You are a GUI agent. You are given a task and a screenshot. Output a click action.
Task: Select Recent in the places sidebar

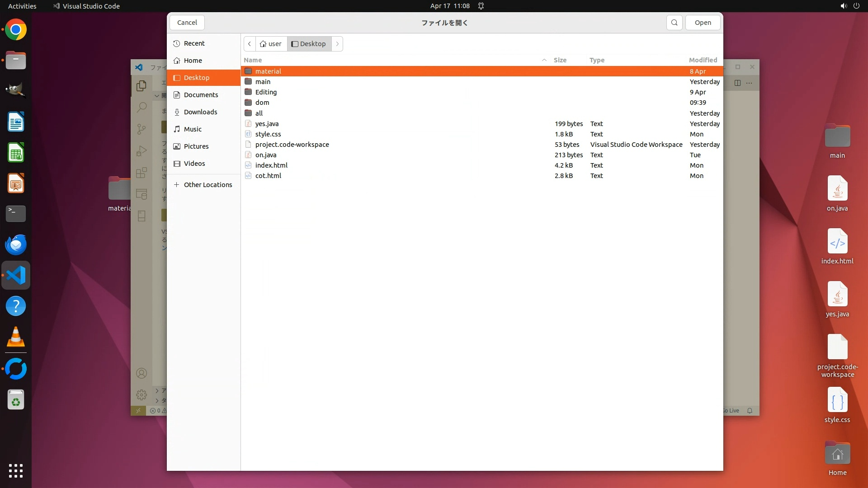(x=194, y=43)
